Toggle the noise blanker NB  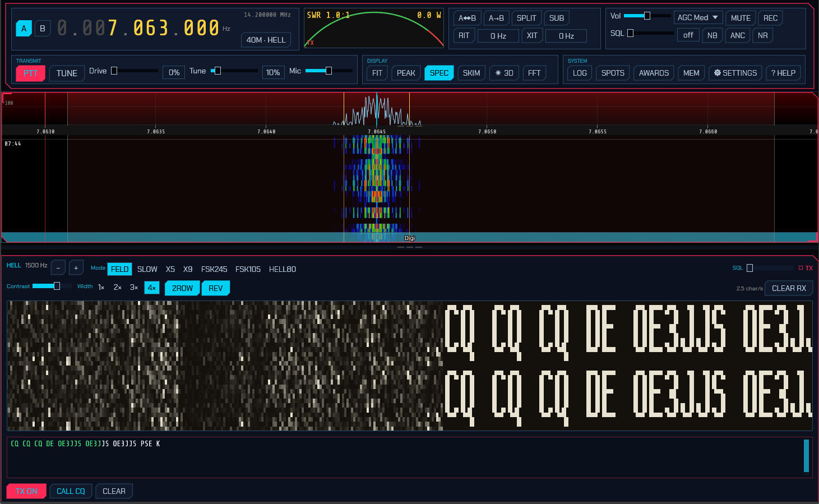[712, 35]
